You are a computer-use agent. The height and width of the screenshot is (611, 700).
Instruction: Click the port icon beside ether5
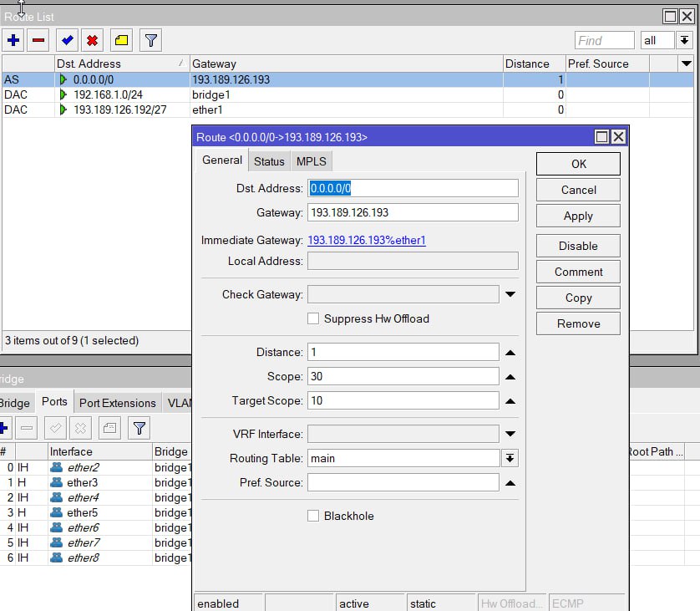(x=56, y=512)
